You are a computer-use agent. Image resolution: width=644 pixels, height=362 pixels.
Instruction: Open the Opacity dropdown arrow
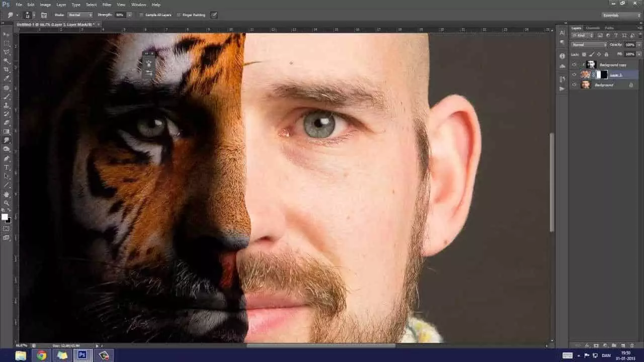[638, 44]
